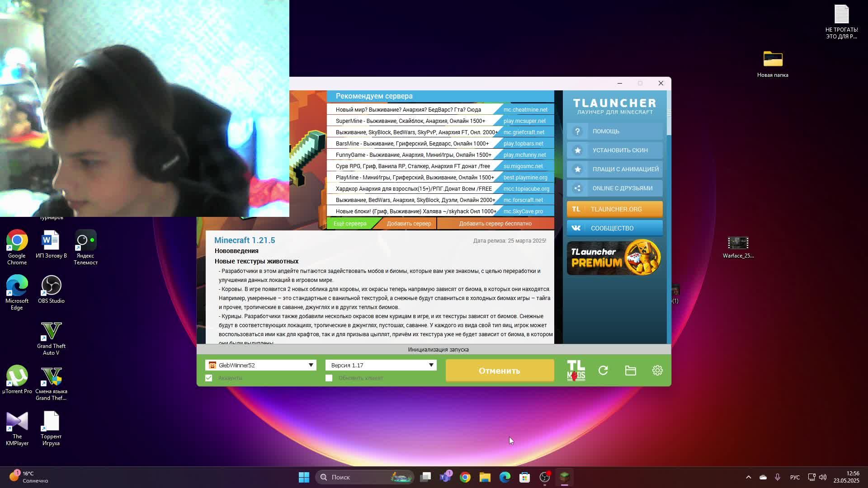The width and height of the screenshot is (868, 488).
Task: Open Торрент Игруха desktop file
Action: (51, 428)
